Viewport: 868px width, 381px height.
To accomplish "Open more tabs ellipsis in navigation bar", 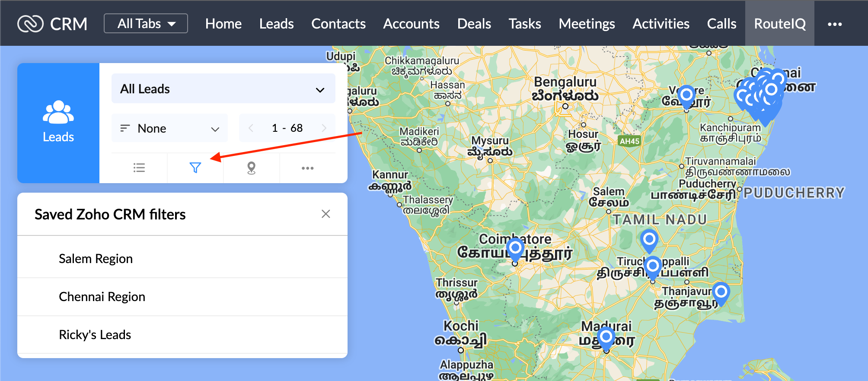I will coord(834,24).
